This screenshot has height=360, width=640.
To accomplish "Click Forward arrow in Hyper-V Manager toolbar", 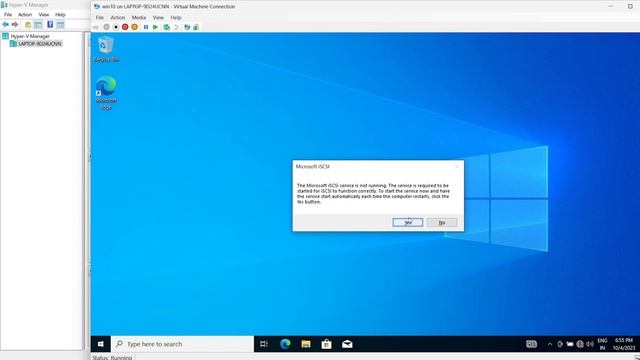I will coord(15,24).
